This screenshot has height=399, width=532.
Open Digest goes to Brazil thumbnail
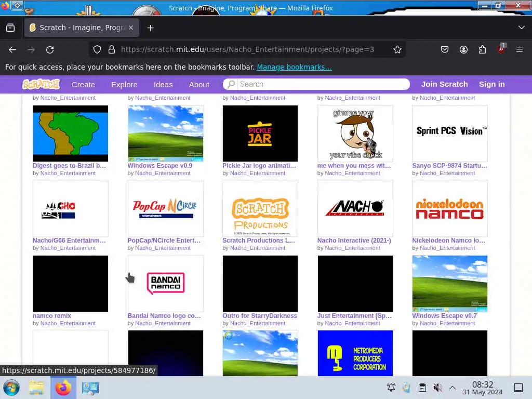coord(71,134)
